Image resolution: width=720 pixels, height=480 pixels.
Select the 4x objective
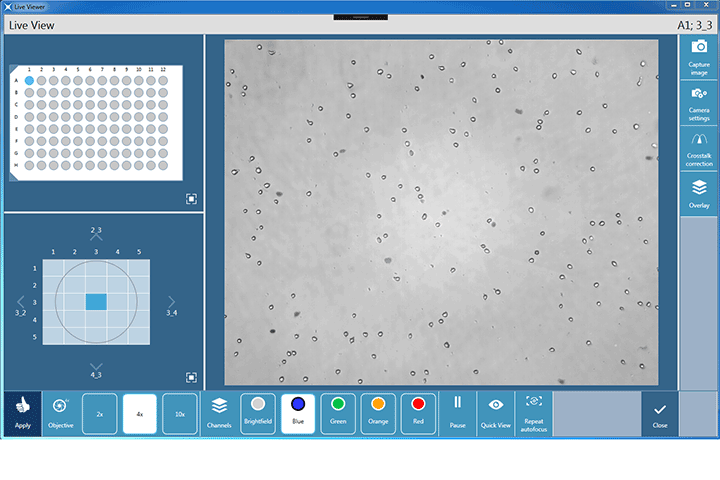tap(139, 413)
